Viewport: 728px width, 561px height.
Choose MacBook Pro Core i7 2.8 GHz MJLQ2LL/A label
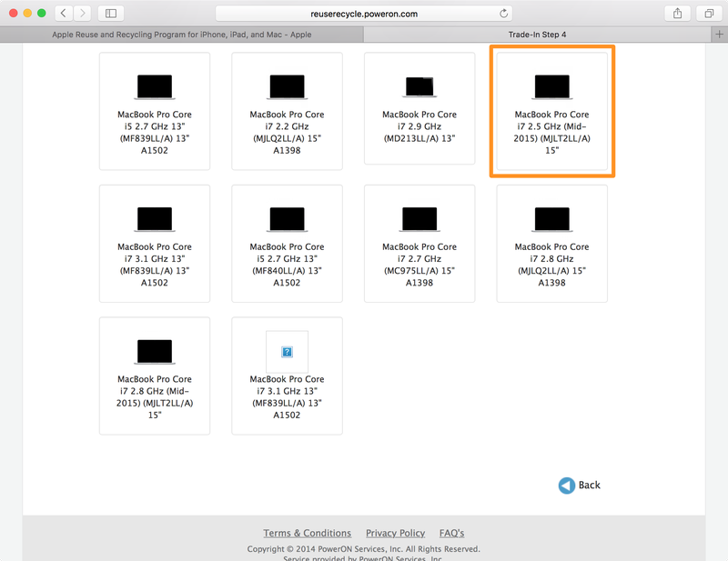click(552, 265)
